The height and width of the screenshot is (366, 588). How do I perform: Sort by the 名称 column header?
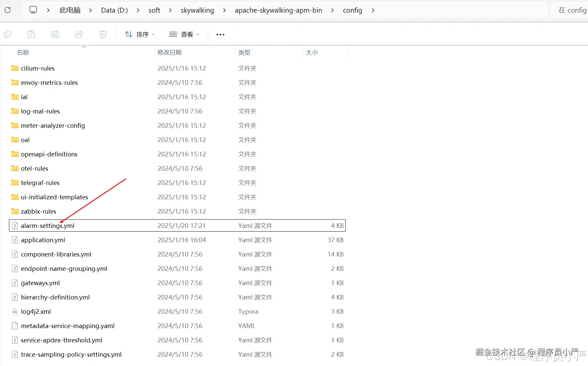(23, 52)
